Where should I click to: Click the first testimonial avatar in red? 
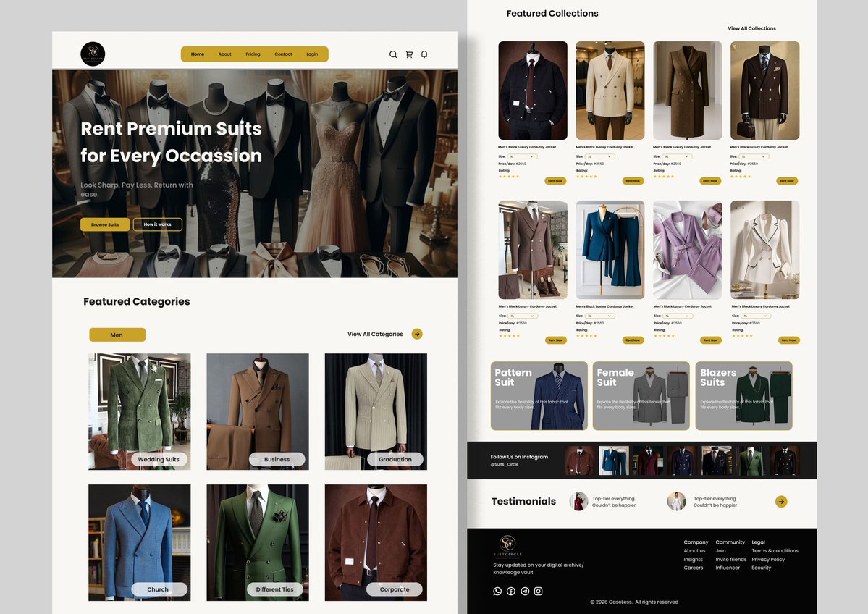click(x=578, y=501)
